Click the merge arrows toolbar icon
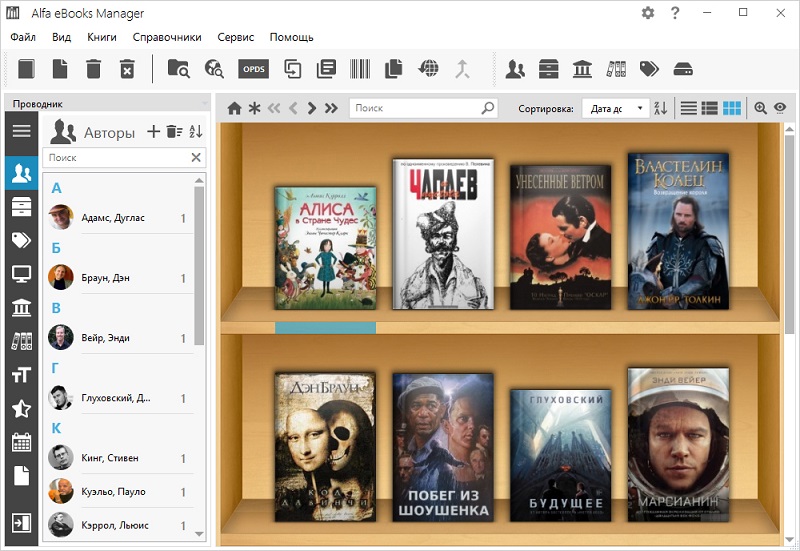The width and height of the screenshot is (800, 551). pyautogui.click(x=462, y=69)
